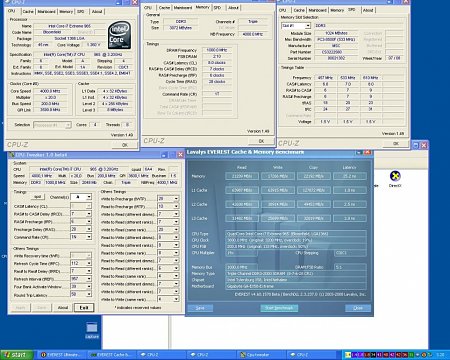450x360 pixels.
Task: Click the Motherboard field in EVEREST
Action: (x=296, y=286)
